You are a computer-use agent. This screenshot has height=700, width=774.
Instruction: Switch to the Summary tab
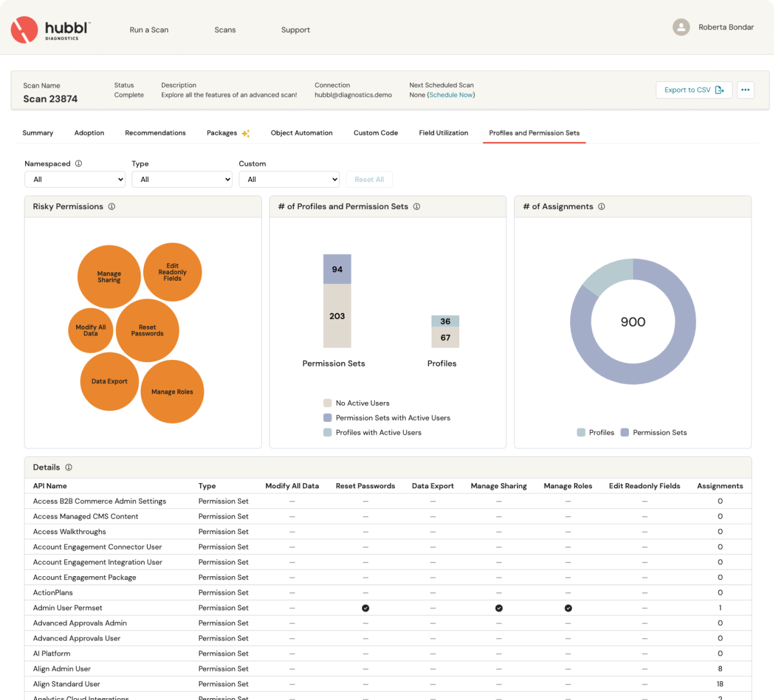pyautogui.click(x=38, y=133)
